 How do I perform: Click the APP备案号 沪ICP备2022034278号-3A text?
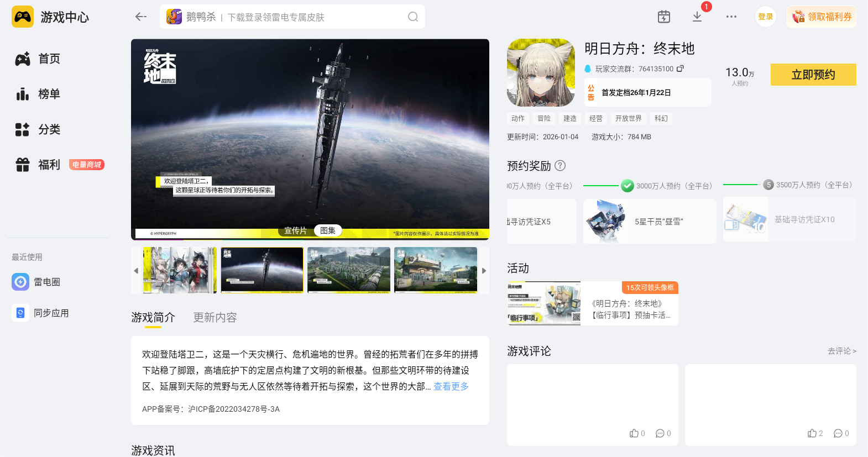tap(211, 409)
